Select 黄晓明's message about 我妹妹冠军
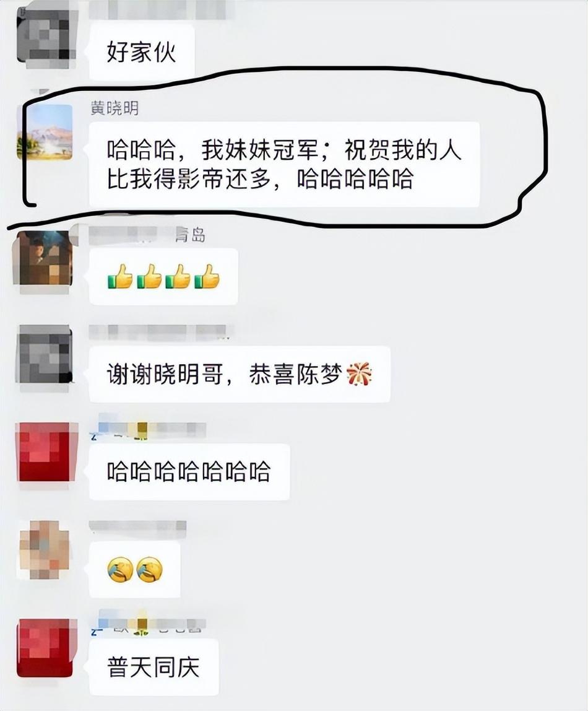 (x=284, y=164)
